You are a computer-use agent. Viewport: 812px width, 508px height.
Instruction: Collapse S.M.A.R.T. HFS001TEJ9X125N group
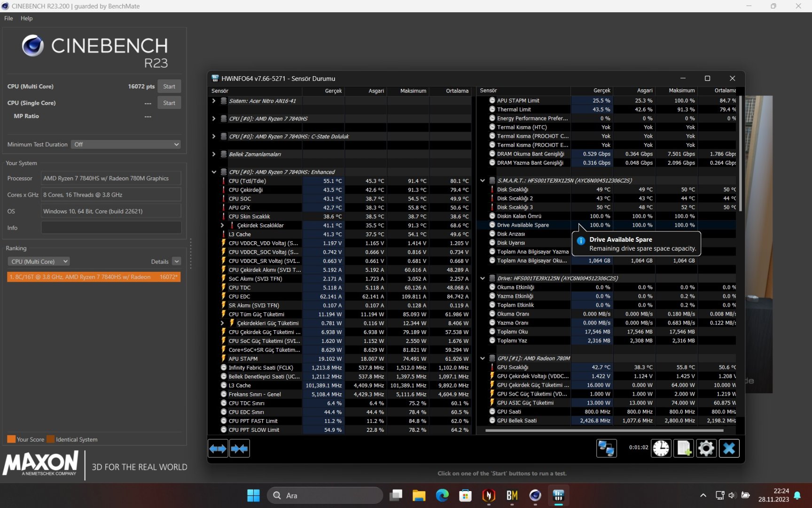pos(482,181)
